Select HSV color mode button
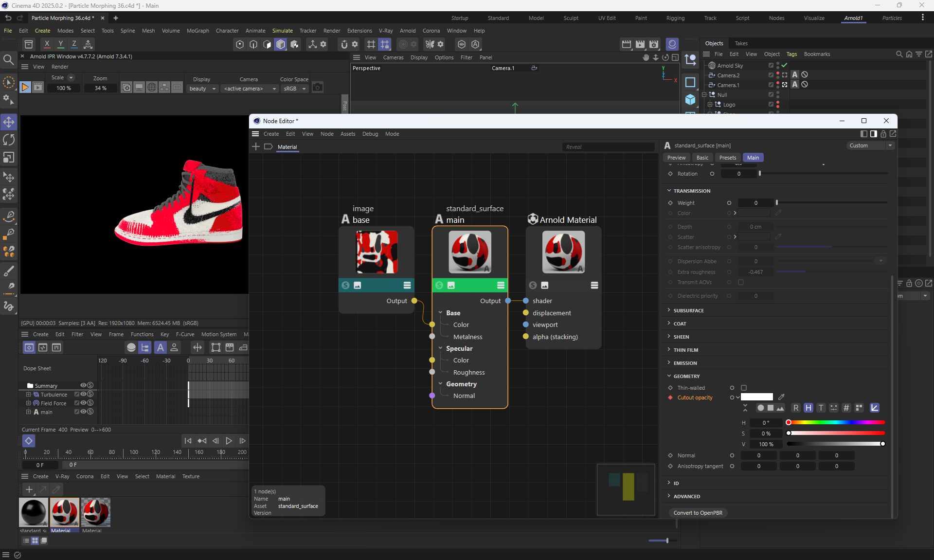 pyautogui.click(x=808, y=408)
